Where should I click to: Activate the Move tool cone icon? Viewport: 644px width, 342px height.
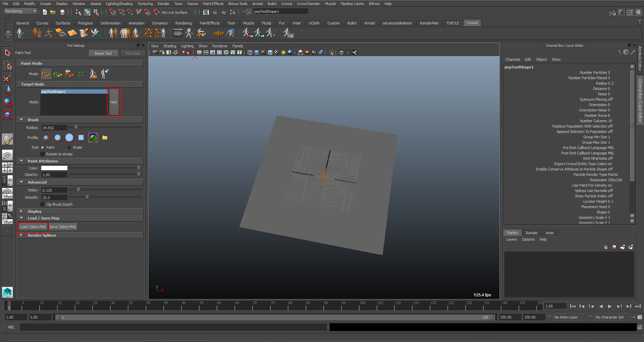click(x=7, y=90)
